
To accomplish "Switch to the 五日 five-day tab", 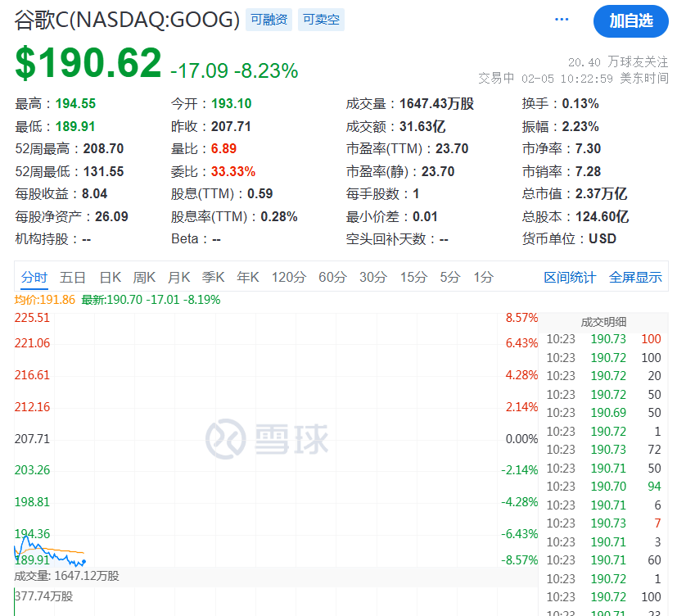I will pyautogui.click(x=73, y=277).
